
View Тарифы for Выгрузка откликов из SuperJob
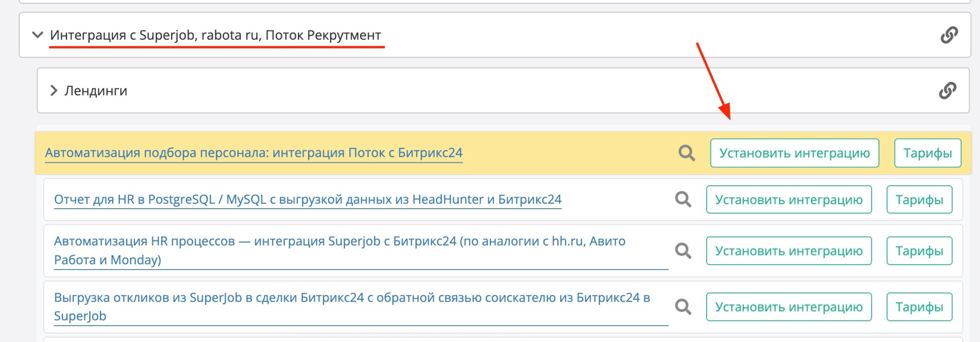pos(919,307)
